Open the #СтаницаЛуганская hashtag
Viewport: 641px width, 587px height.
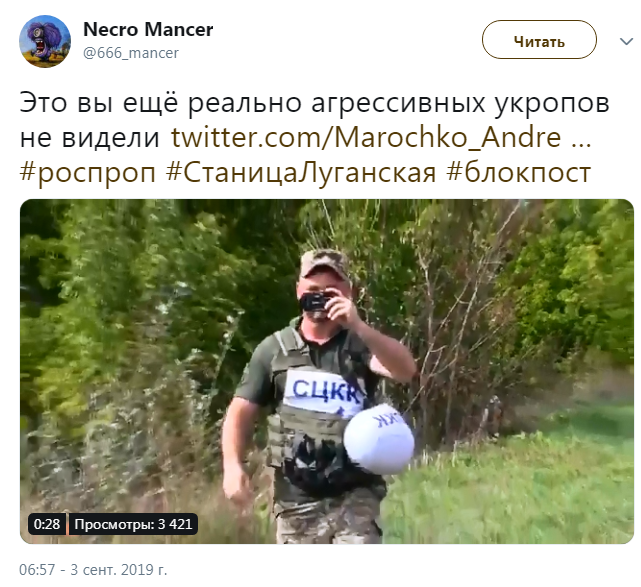(x=301, y=173)
